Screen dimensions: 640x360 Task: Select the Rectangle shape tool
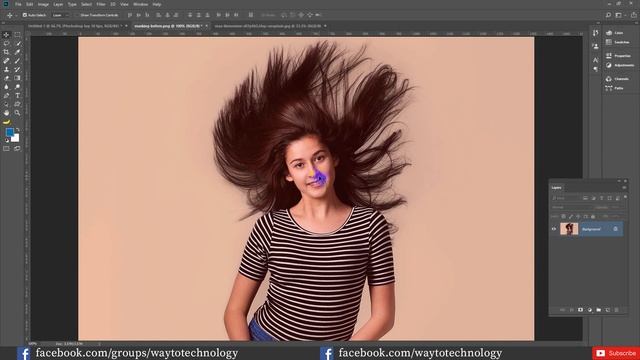point(17,104)
